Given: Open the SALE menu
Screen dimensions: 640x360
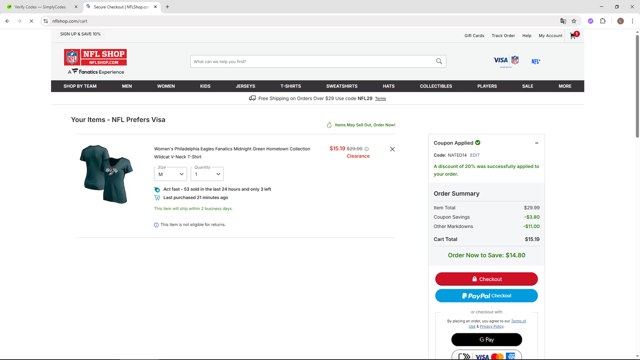Looking at the screenshot, I should coord(527,86).
